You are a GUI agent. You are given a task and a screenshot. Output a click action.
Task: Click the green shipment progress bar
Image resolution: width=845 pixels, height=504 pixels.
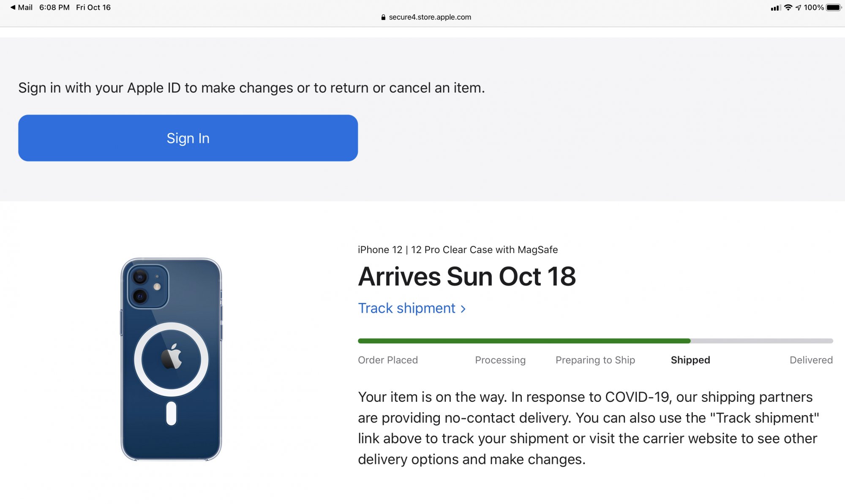524,341
